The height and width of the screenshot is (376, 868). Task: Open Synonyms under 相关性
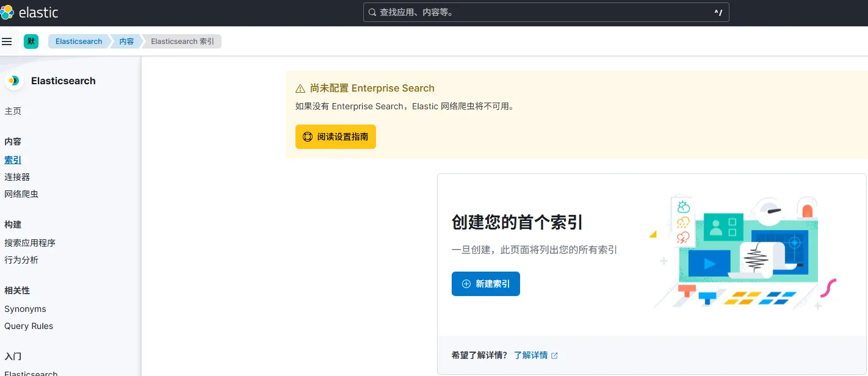point(25,309)
